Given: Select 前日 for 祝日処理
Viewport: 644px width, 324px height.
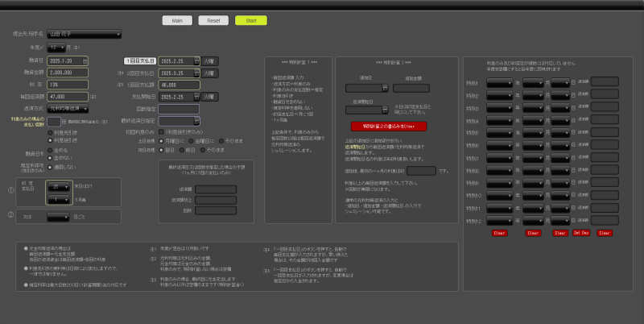Looking at the screenshot, I should click(182, 150).
